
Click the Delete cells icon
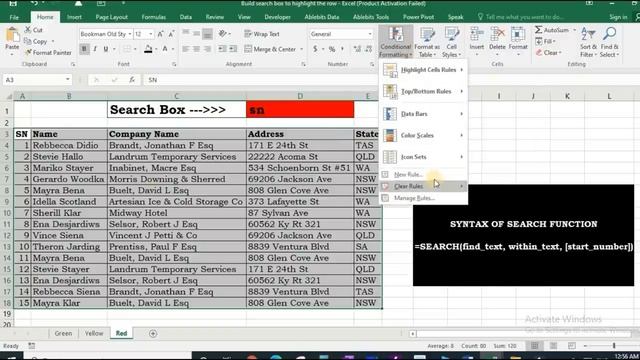(497, 35)
